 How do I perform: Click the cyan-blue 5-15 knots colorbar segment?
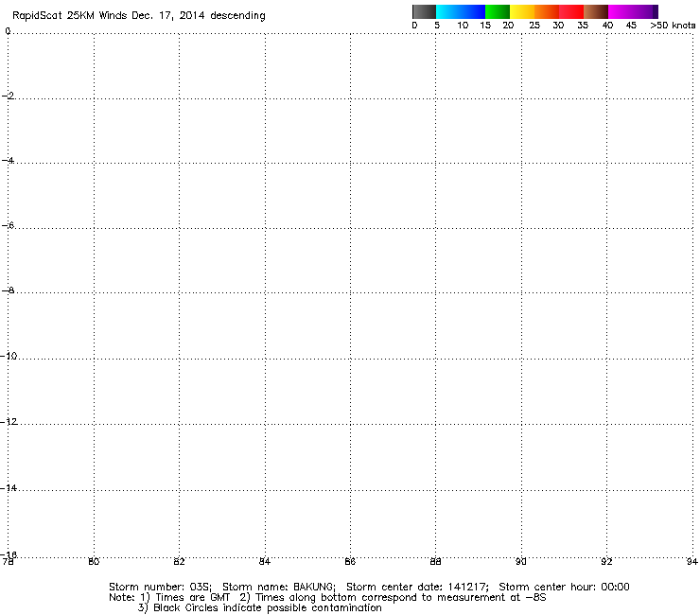pyautogui.click(x=461, y=11)
